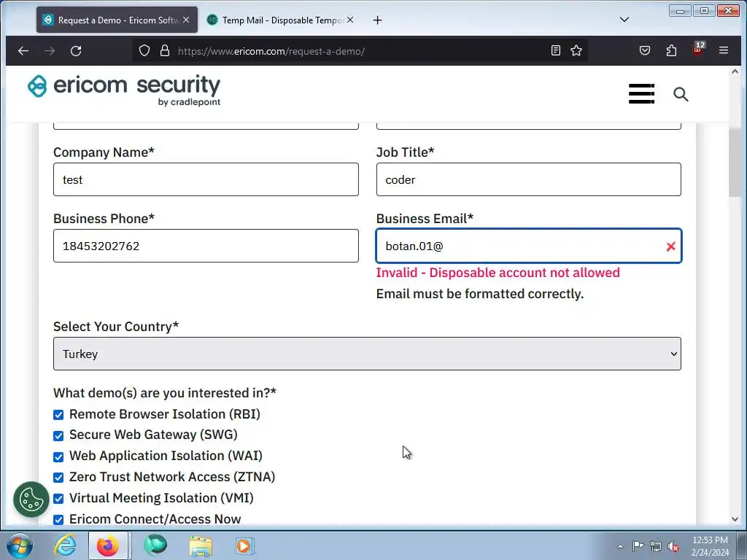
Task: Uncheck Web Application Isolation (WAI)
Action: [x=58, y=456]
